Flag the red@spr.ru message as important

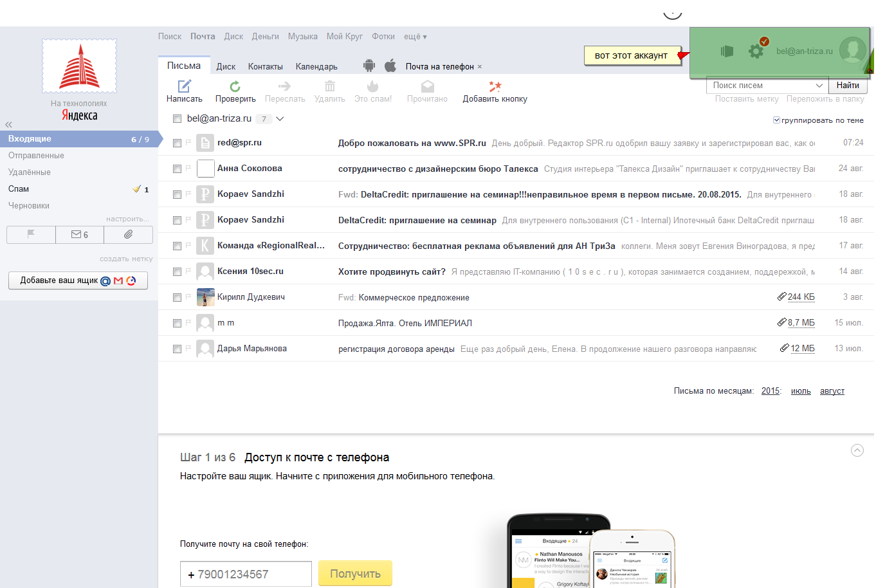coord(188,143)
